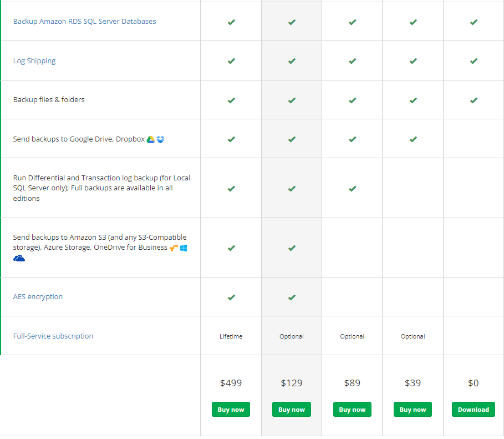Click Log Shipping checkmark in $0 column
Image resolution: width=504 pixels, height=439 pixels.
tap(474, 61)
